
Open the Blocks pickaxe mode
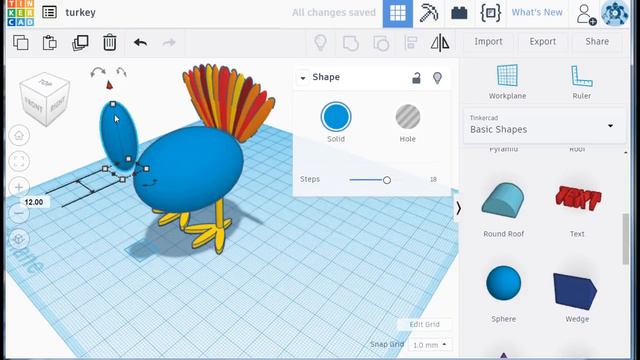(429, 13)
